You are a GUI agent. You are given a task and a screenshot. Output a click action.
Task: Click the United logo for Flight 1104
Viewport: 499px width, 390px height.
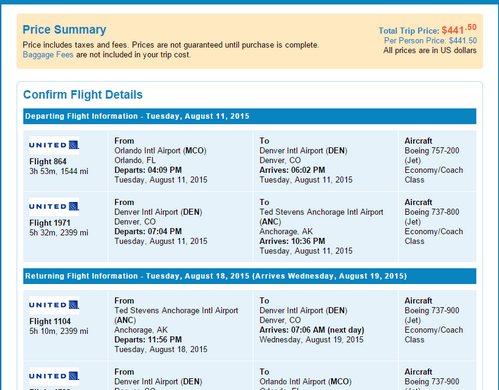coord(54,305)
